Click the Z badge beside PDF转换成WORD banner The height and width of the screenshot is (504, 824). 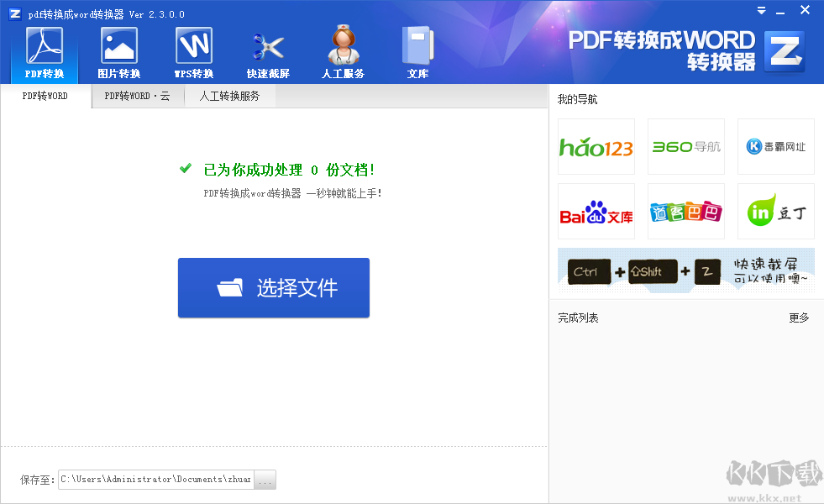click(784, 52)
